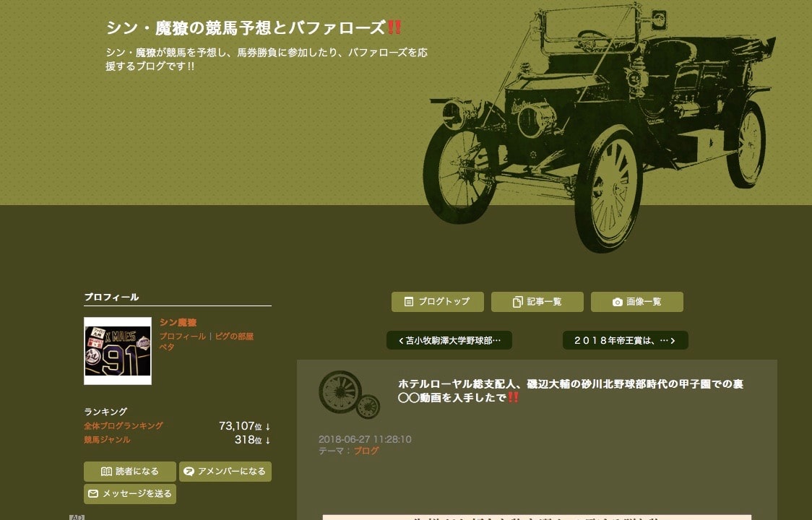Open the 画像一覧 image list
Screen dimensions: 812x520
pyautogui.click(x=637, y=301)
